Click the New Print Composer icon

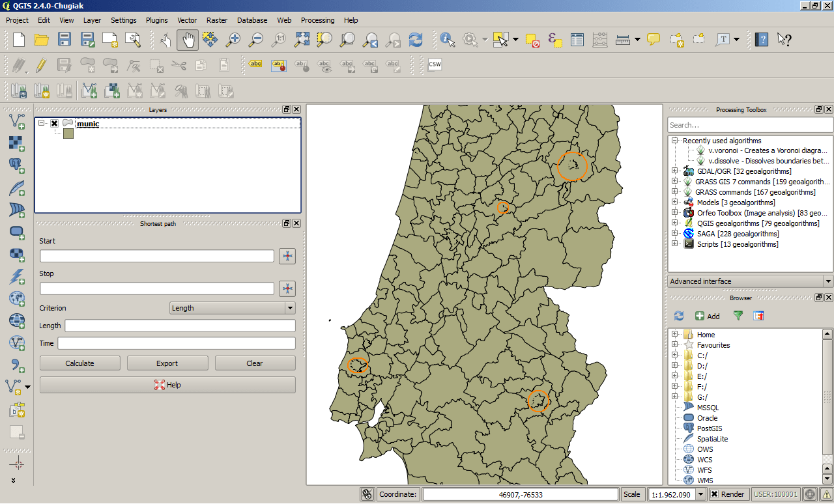point(677,40)
